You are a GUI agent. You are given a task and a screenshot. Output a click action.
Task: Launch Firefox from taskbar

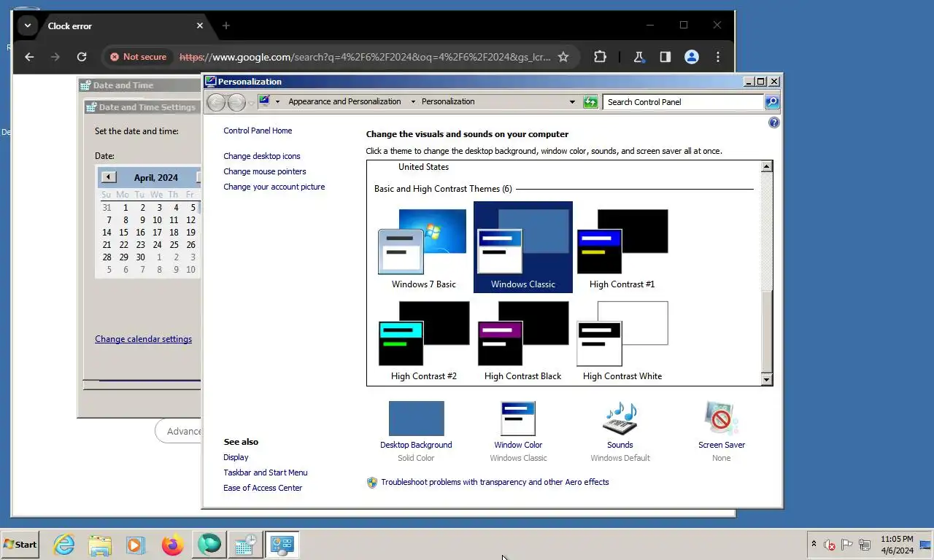(x=172, y=545)
